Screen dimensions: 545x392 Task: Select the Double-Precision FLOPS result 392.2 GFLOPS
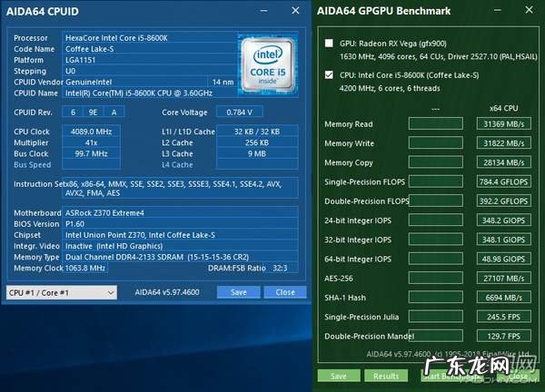(x=503, y=201)
